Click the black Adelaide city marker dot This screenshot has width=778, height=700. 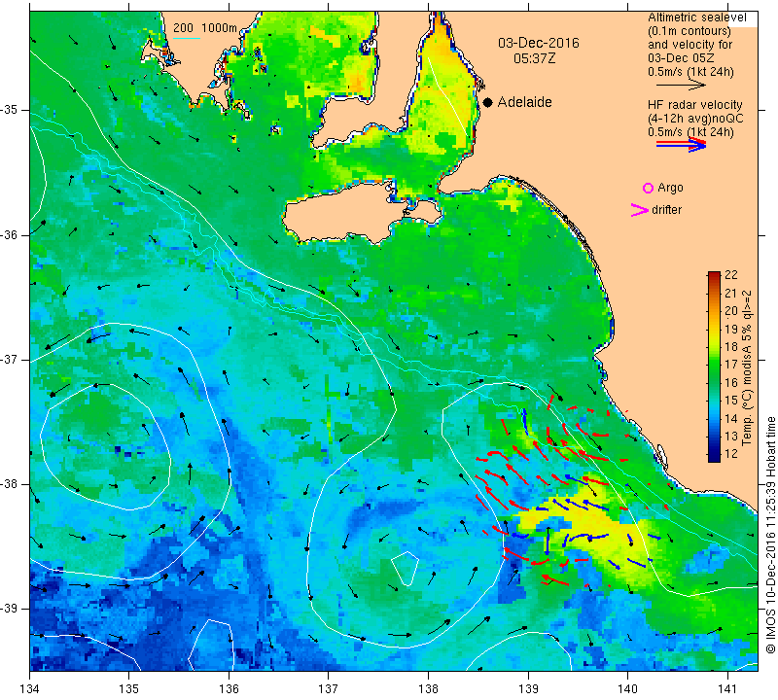pos(488,102)
